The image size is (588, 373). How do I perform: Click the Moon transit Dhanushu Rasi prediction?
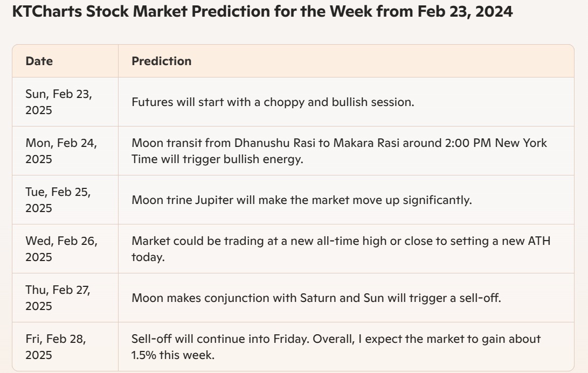tap(340, 151)
